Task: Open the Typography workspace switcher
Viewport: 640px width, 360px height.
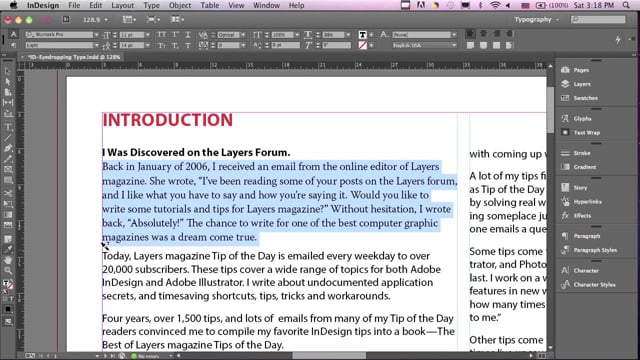Action: point(536,20)
